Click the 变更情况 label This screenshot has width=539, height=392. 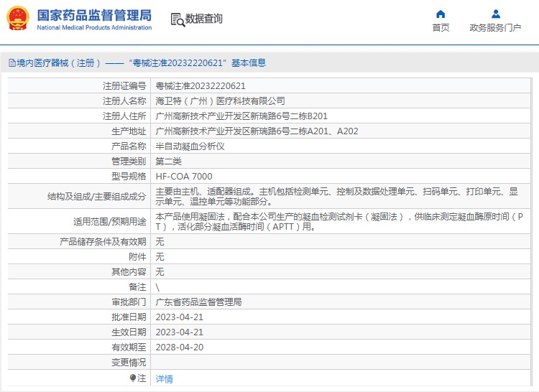[129, 363]
